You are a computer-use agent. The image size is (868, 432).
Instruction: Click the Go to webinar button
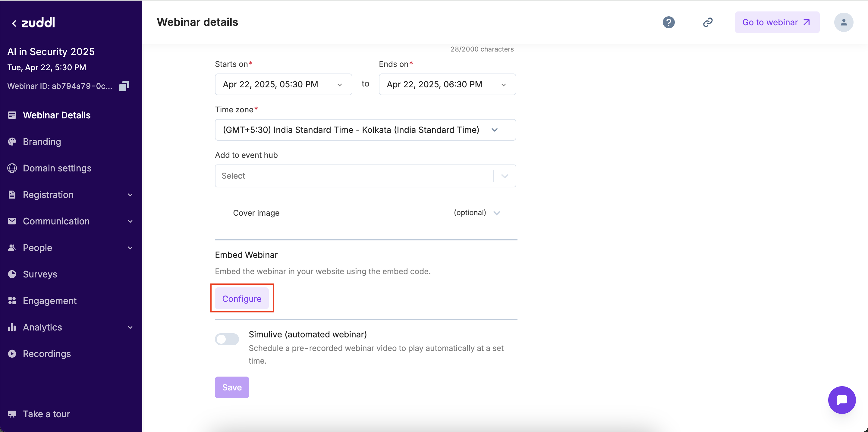click(x=777, y=22)
